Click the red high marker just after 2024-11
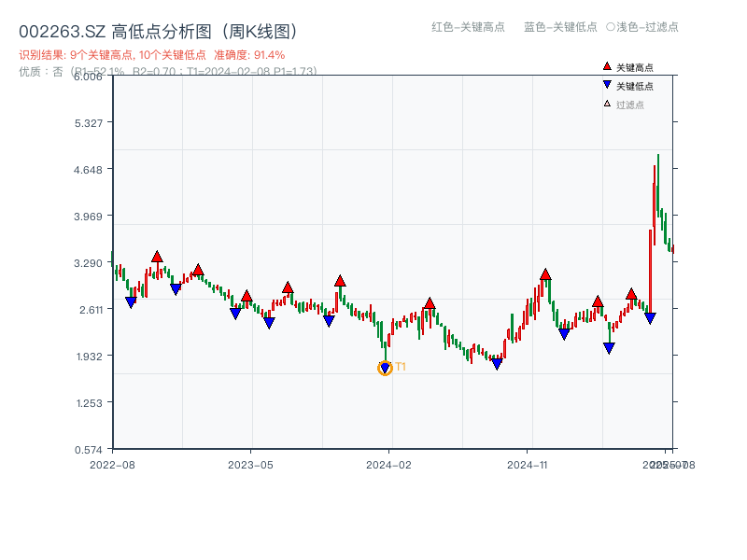Viewport: 747px width, 560px height. 545,274
